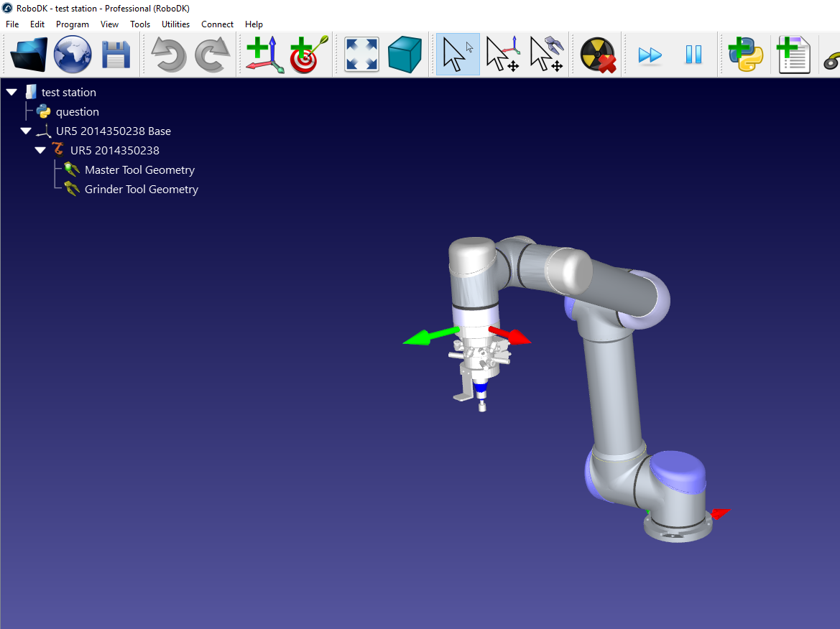The image size is (840, 629).
Task: Fit all objects in view
Action: (x=361, y=55)
